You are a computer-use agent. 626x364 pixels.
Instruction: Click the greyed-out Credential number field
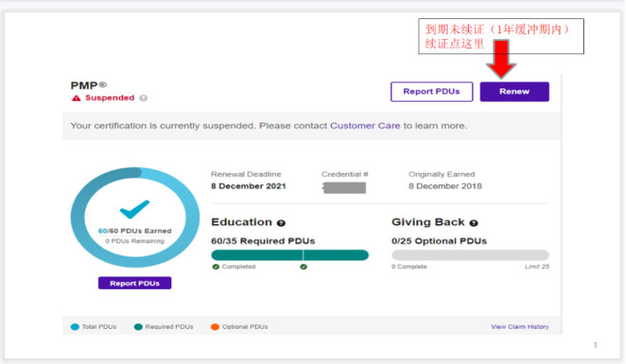[x=344, y=187]
